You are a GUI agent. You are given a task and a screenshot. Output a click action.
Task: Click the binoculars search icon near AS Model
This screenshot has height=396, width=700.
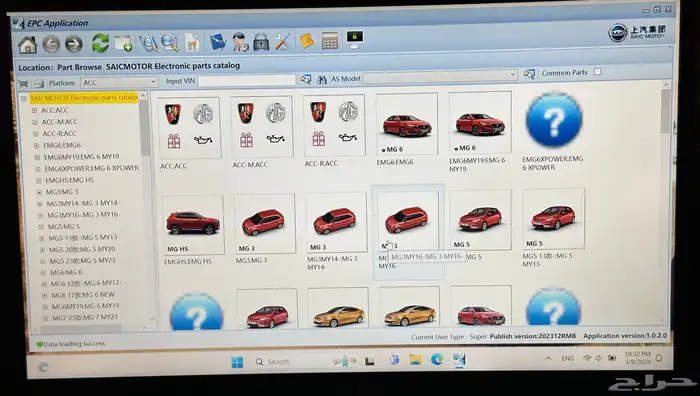(322, 79)
